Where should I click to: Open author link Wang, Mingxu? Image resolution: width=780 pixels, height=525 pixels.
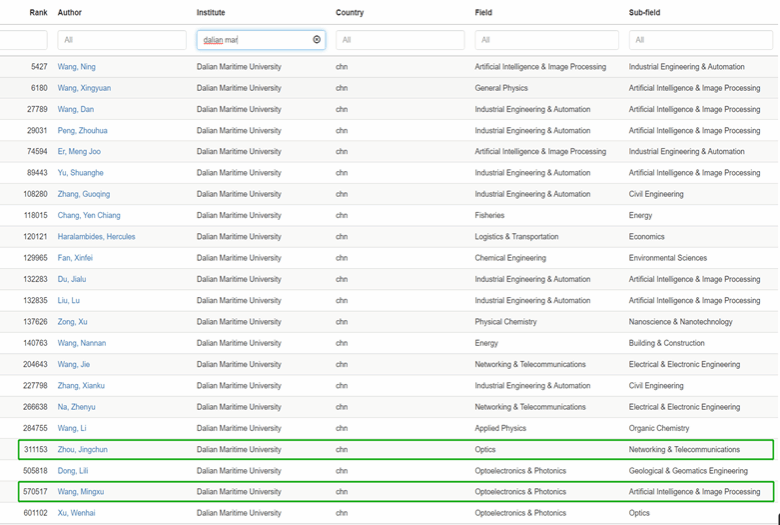(x=81, y=492)
